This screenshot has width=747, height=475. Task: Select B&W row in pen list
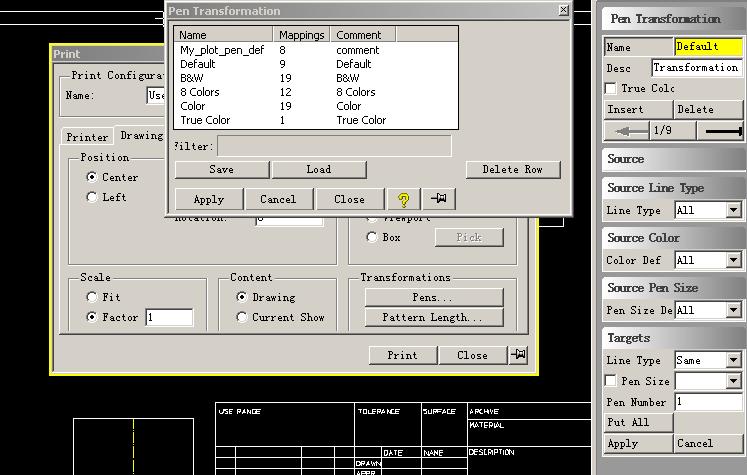click(316, 78)
